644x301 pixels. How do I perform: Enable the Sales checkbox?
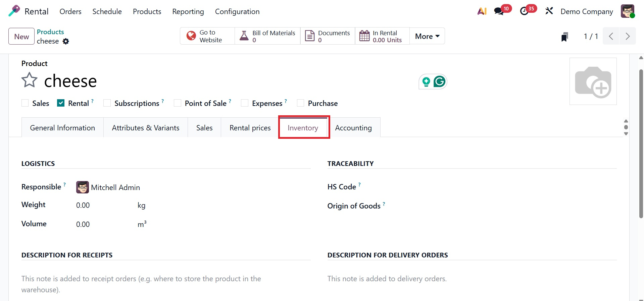click(25, 103)
